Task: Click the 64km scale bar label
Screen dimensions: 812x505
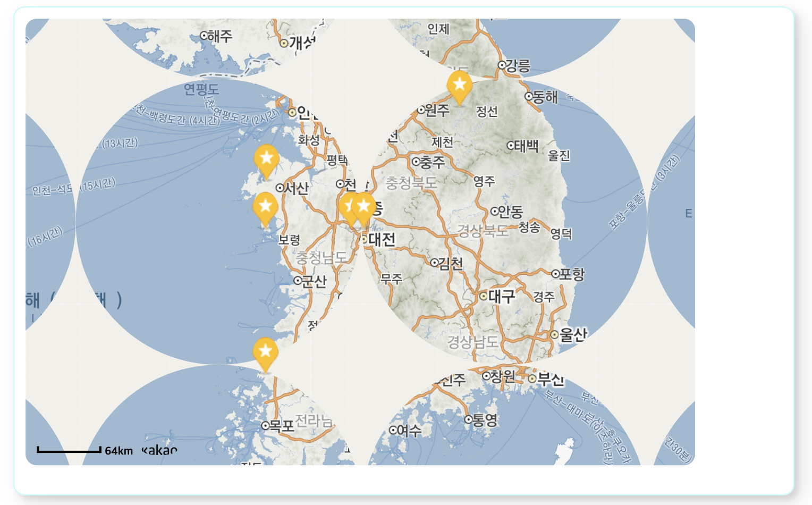Action: click(x=119, y=451)
